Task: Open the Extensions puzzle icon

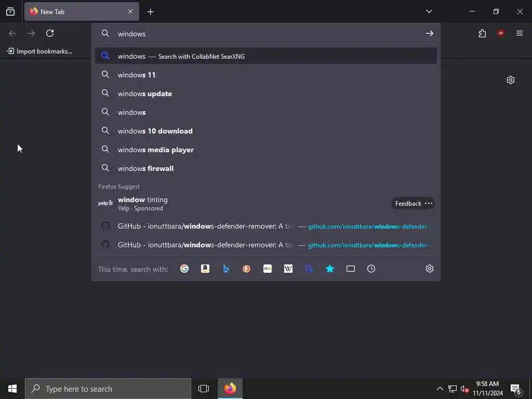Action: click(x=482, y=33)
